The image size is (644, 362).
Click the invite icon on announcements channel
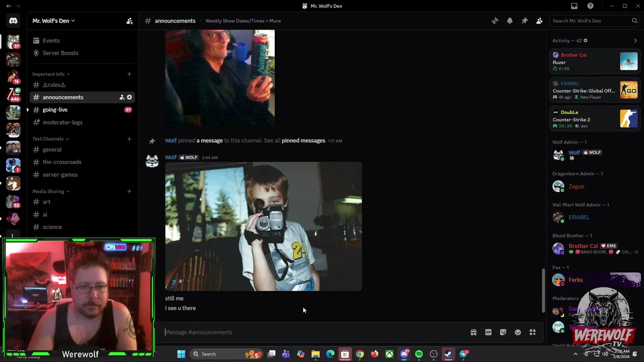click(122, 97)
